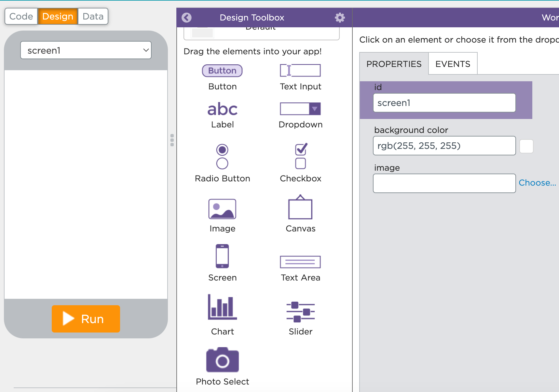Click the background color swatch
Screen dimensions: 559x392
(x=526, y=146)
